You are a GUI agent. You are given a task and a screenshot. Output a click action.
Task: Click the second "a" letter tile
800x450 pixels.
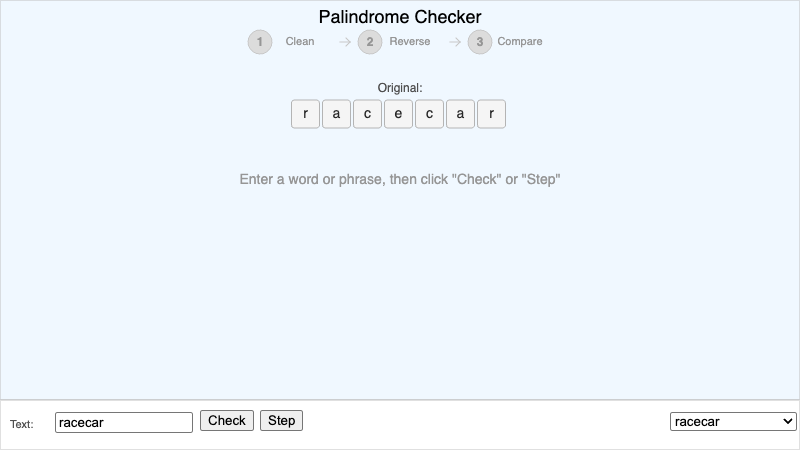tap(460, 114)
